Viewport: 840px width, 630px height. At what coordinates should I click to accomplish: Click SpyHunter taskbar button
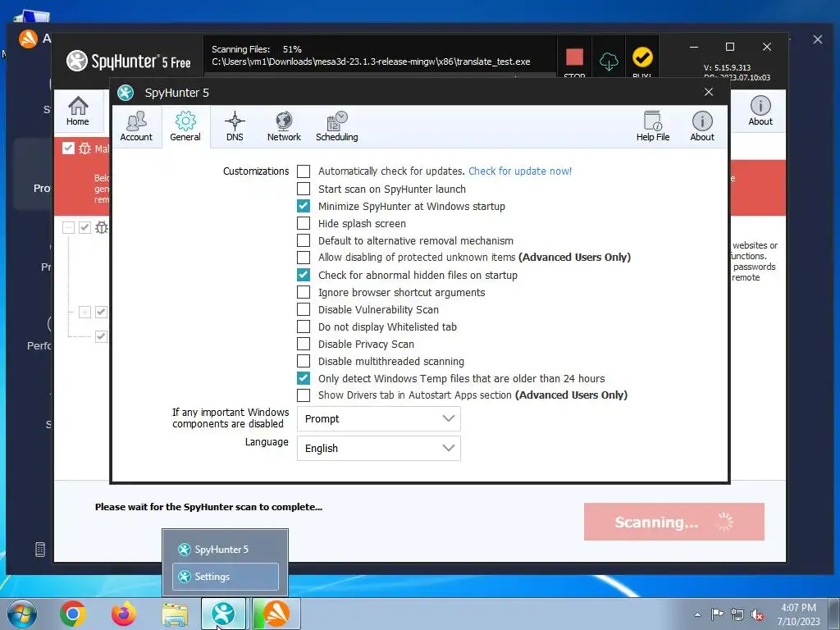coord(223,614)
